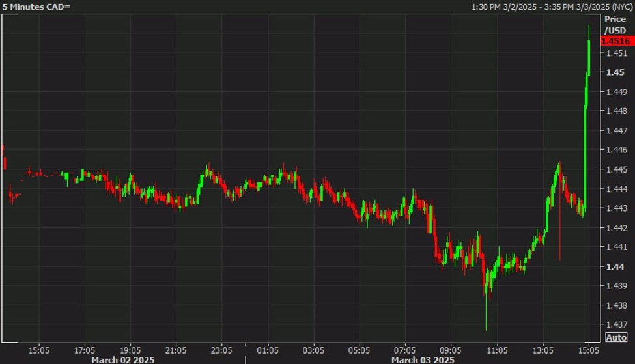This screenshot has height=364, width=635.
Task: Click the 01:05 time axis label
Action: [x=268, y=349]
